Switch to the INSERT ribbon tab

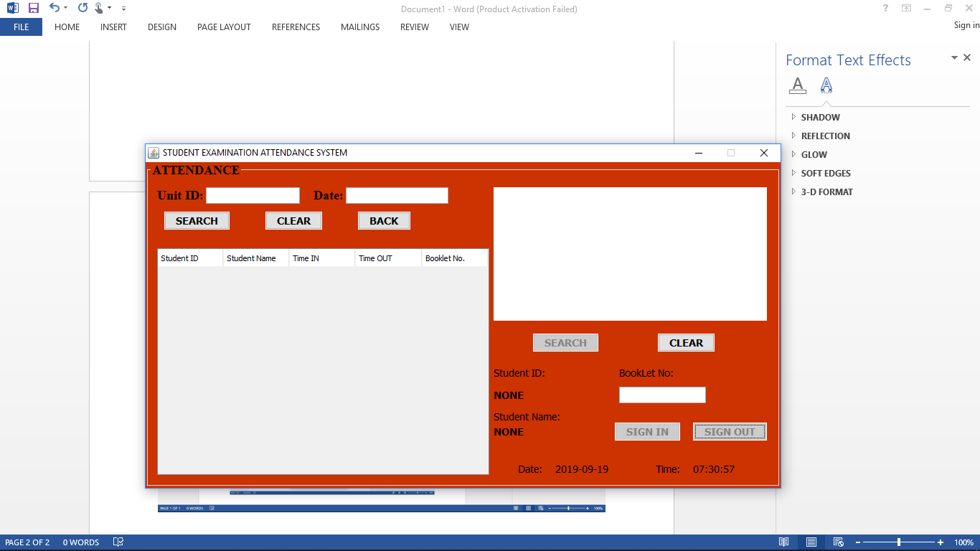click(x=113, y=27)
